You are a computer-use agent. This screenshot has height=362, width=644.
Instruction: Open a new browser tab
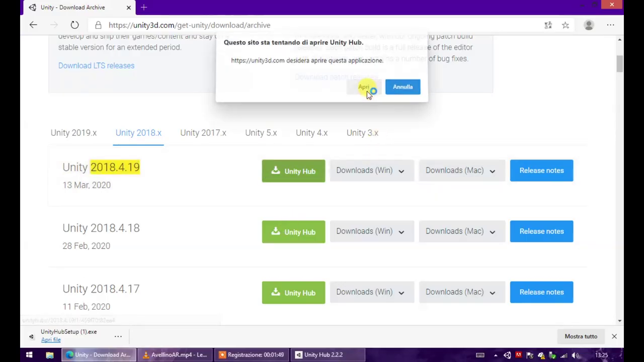(144, 7)
